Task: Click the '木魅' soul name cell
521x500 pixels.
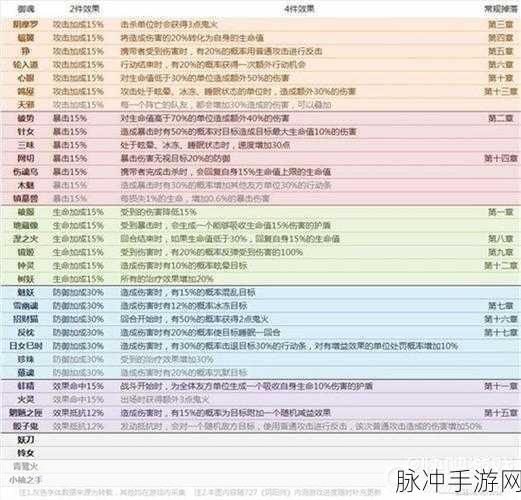Action: (x=26, y=185)
